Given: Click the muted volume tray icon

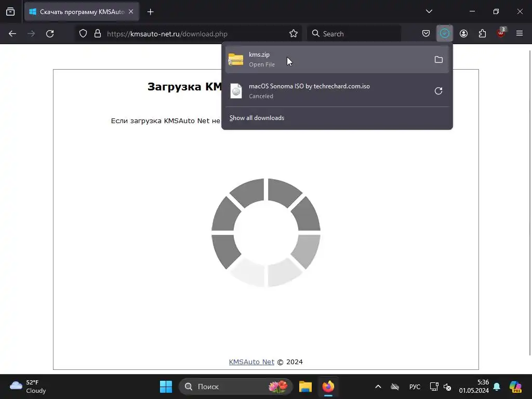Looking at the screenshot, I should coord(447,387).
